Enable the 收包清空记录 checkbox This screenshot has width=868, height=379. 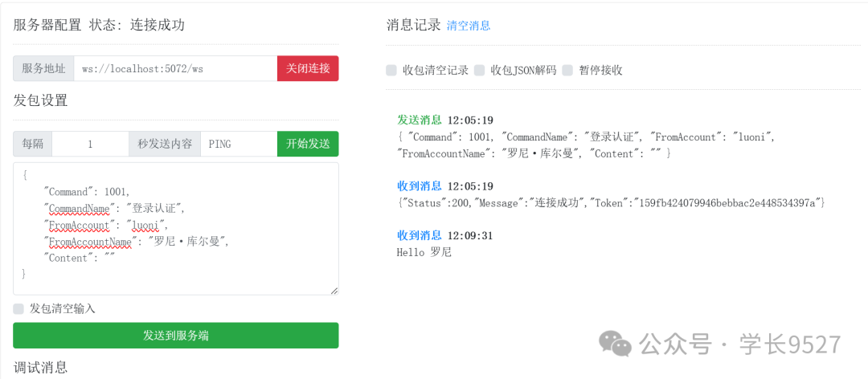[391, 70]
